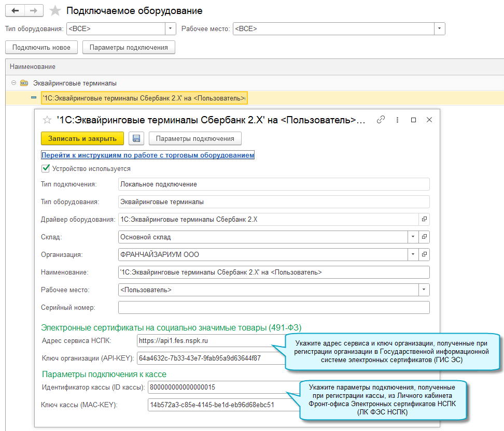
Task: Click the Наименование input field
Action: click(274, 272)
